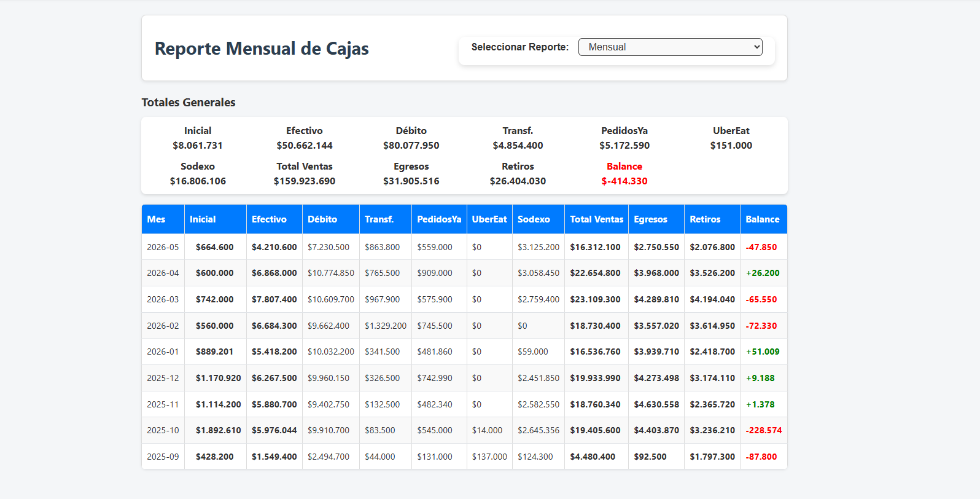Click the $4.630.558 Egresos cell
The height and width of the screenshot is (499, 980).
pos(656,404)
